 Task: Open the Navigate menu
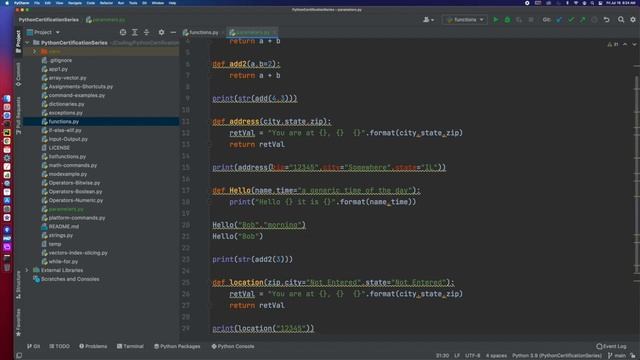(75, 3)
